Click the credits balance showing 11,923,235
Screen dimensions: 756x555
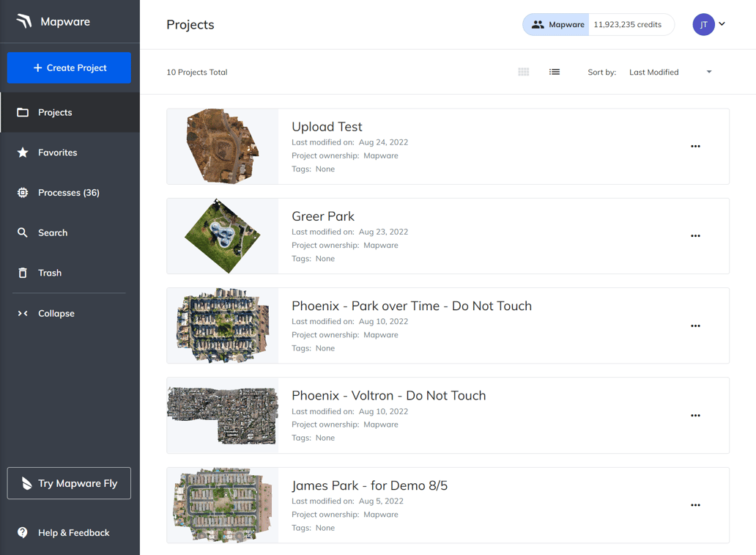[x=631, y=23]
